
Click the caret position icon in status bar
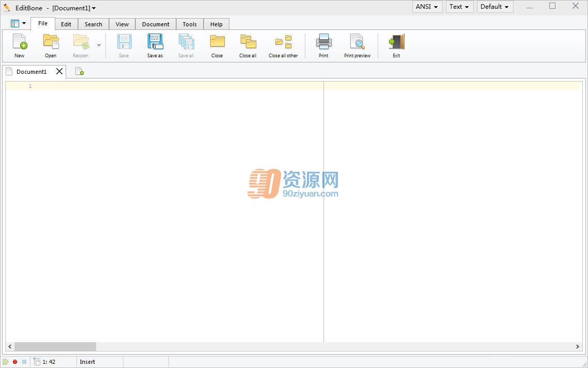pos(37,362)
